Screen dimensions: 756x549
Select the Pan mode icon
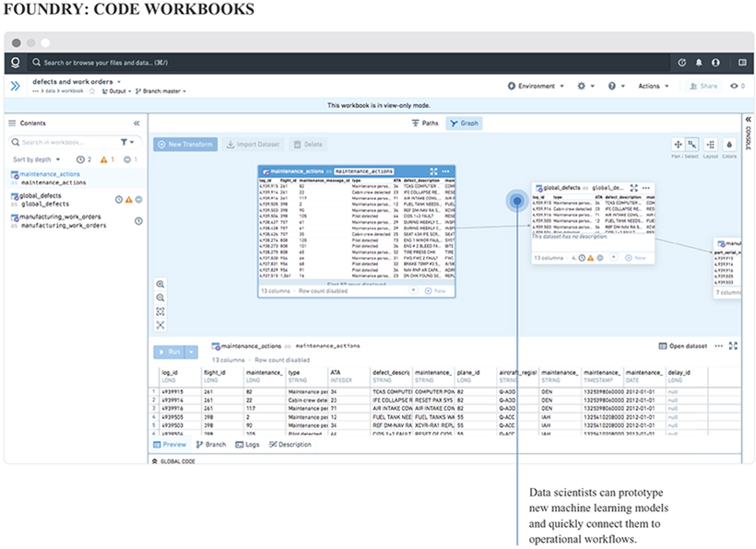pos(679,145)
